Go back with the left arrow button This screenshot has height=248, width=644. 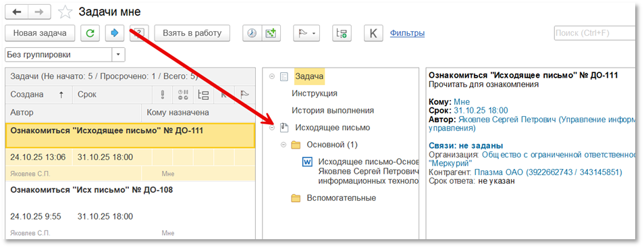pos(16,12)
